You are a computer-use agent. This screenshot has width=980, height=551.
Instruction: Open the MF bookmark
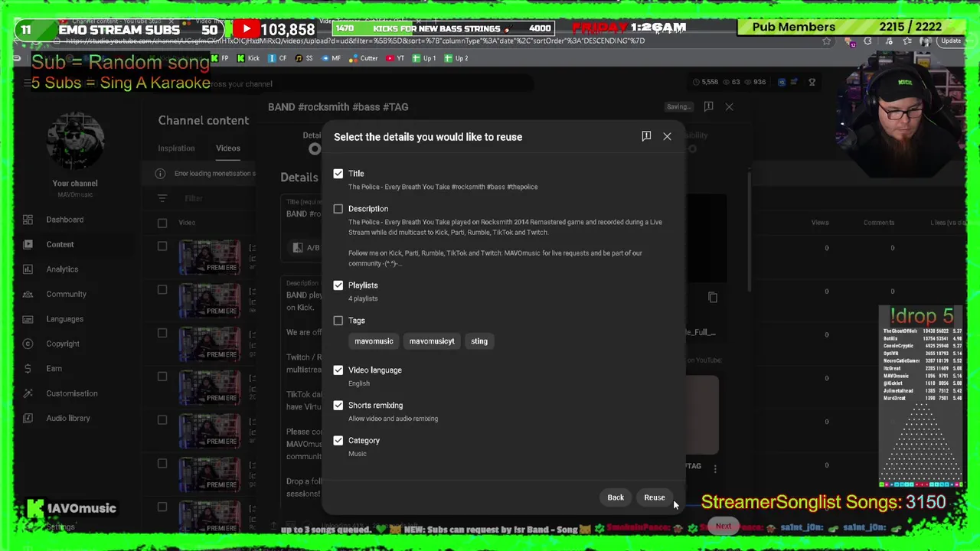[x=331, y=58]
